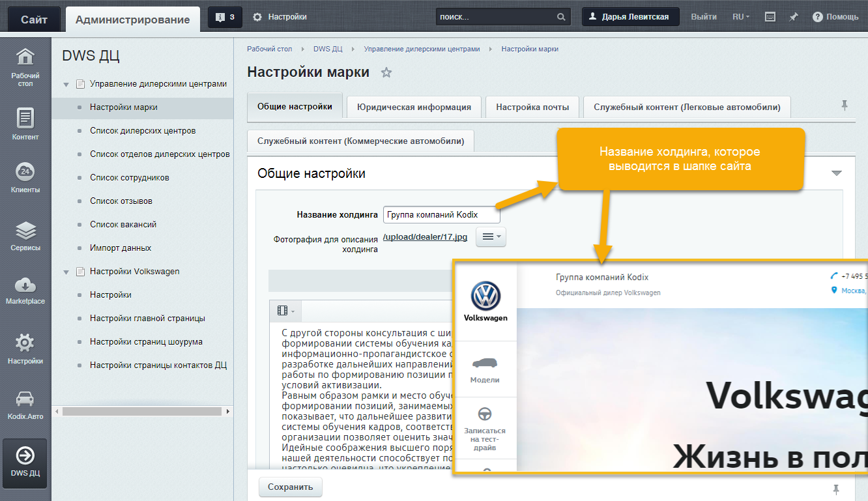Switch to the Администрирование tab

point(133,20)
